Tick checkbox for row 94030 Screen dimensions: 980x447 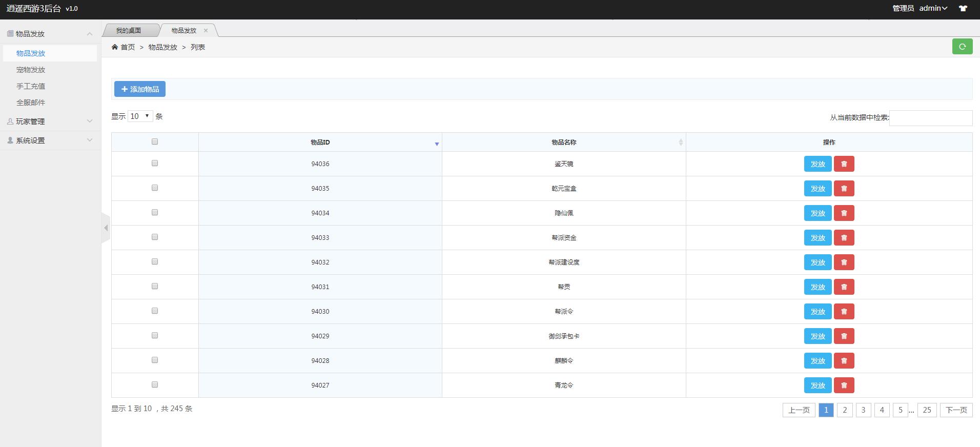tap(155, 311)
